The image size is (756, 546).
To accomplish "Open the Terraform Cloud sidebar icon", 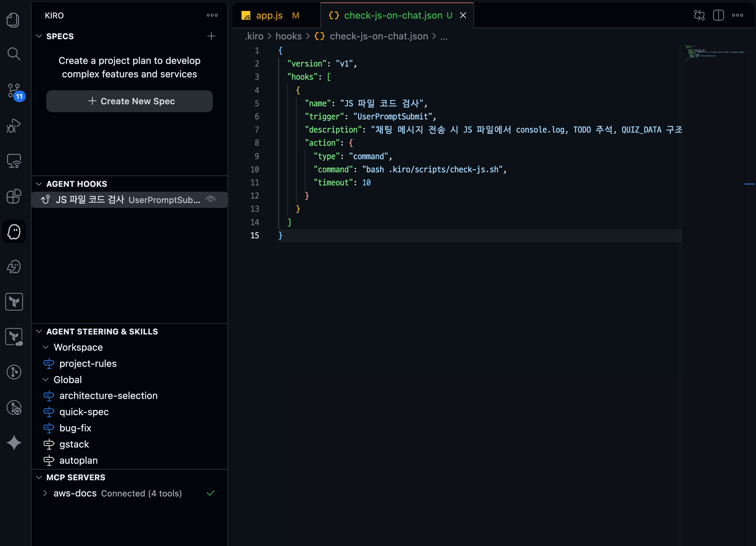I will pyautogui.click(x=14, y=337).
